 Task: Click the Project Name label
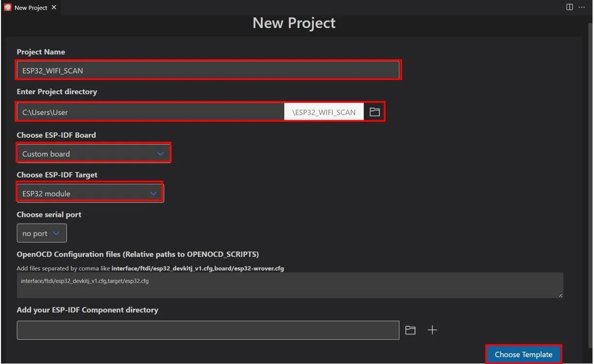tap(41, 52)
